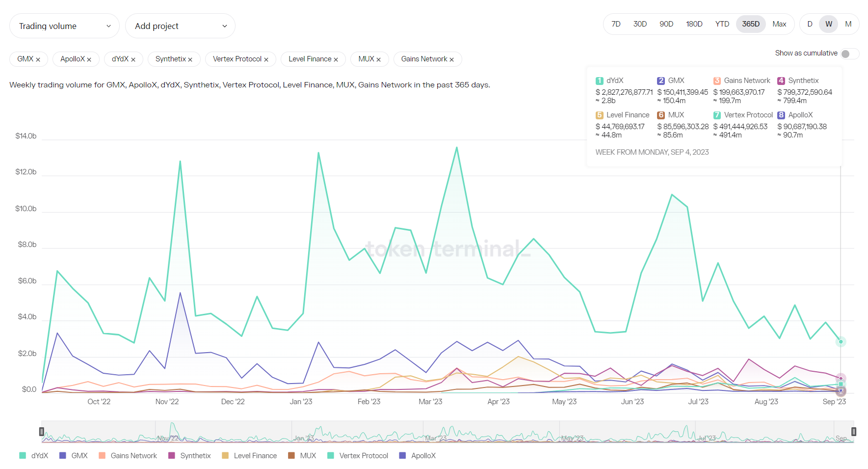Select the 7D time range
The width and height of the screenshot is (868, 469).
coord(616,24)
